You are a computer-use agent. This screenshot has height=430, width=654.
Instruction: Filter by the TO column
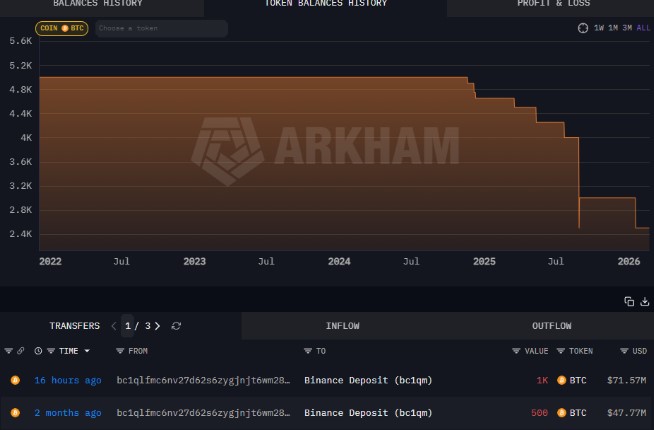(308, 351)
